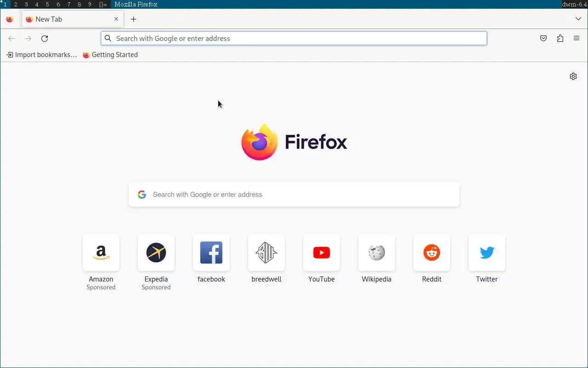Switch to dwm workspace tag 5
This screenshot has height=368, width=588.
point(47,5)
